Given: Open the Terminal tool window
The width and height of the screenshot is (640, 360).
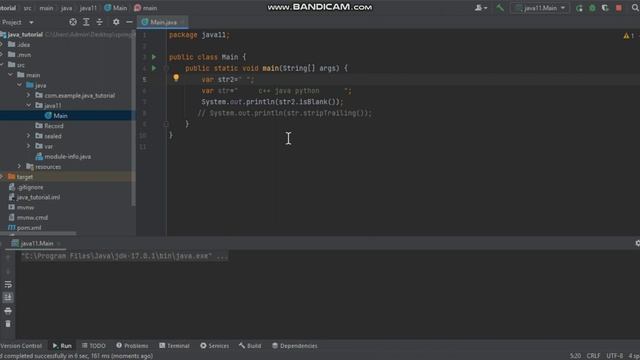Looking at the screenshot, I should [174, 346].
